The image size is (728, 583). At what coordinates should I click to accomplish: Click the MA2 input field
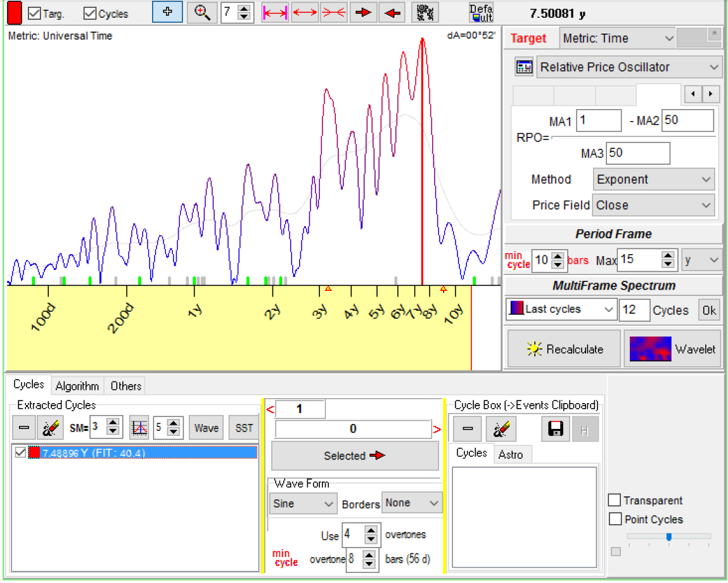pyautogui.click(x=687, y=120)
